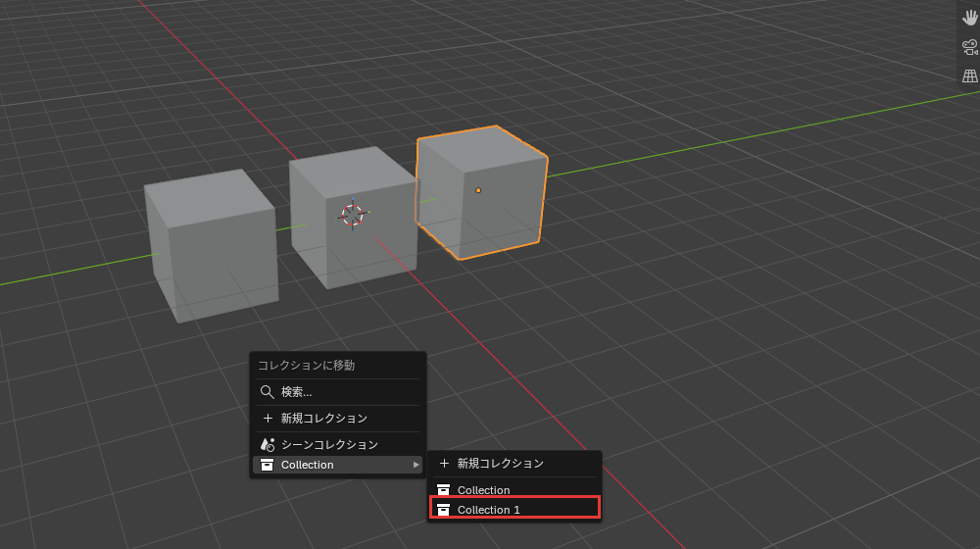Move object to Collection 1

click(514, 510)
